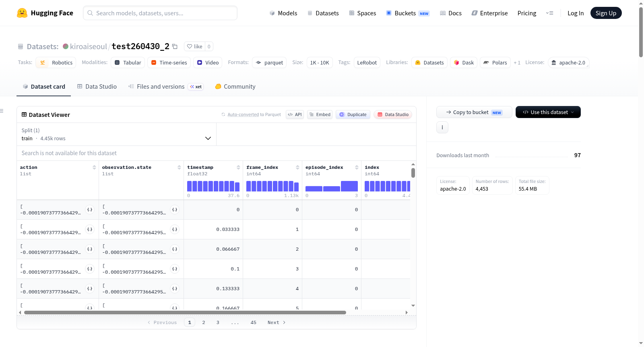Show the +1 more libraries

point(517,63)
